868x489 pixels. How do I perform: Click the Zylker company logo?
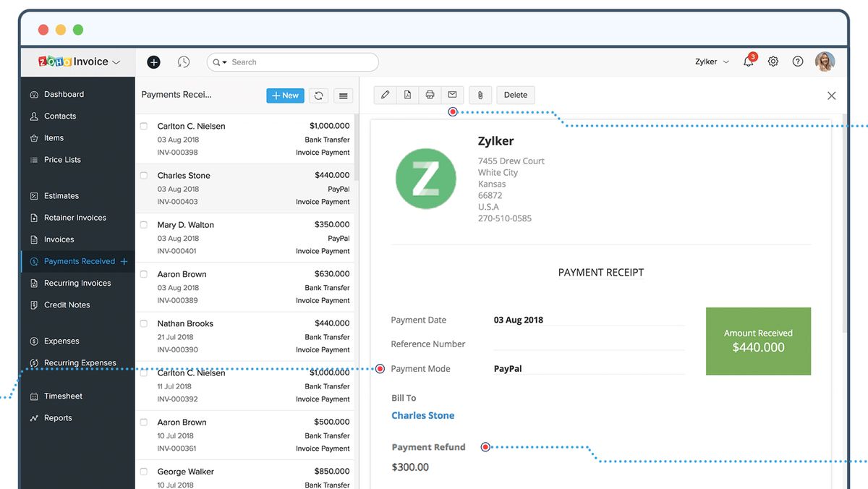coord(425,179)
